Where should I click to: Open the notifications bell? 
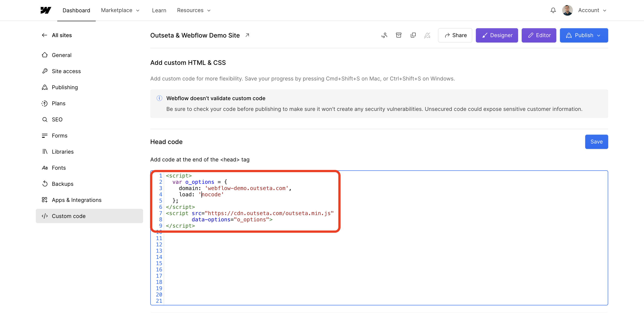coord(553,10)
